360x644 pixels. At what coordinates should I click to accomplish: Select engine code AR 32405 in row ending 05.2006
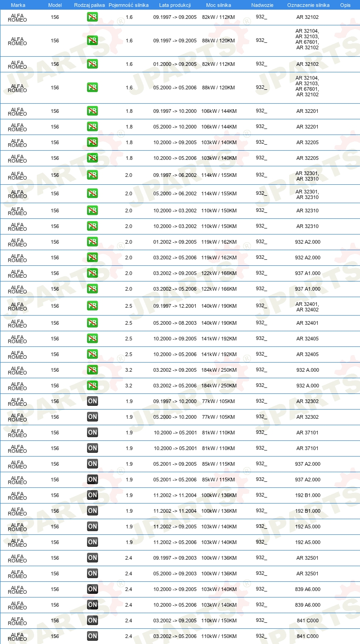click(308, 354)
